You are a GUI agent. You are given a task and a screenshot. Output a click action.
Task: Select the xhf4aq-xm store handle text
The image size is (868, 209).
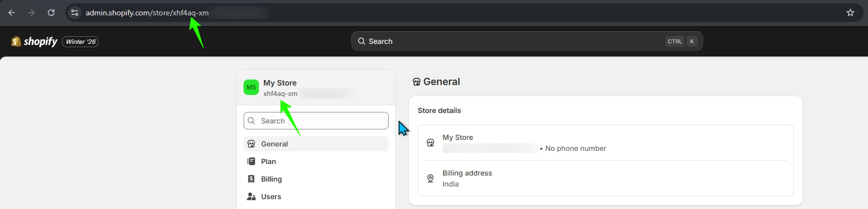(280, 94)
